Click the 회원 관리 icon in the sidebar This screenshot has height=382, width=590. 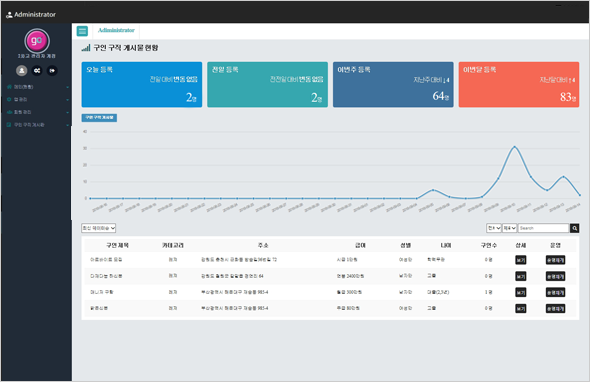9,112
